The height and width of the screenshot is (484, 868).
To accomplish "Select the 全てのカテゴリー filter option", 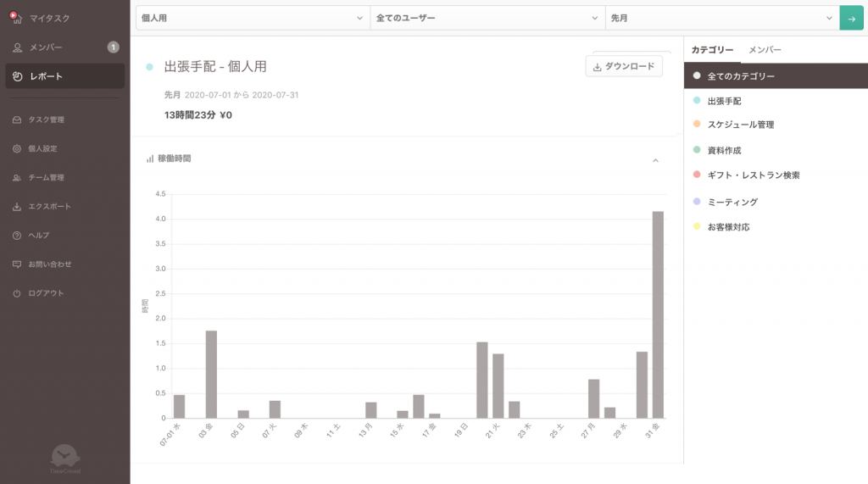I will coord(741,76).
